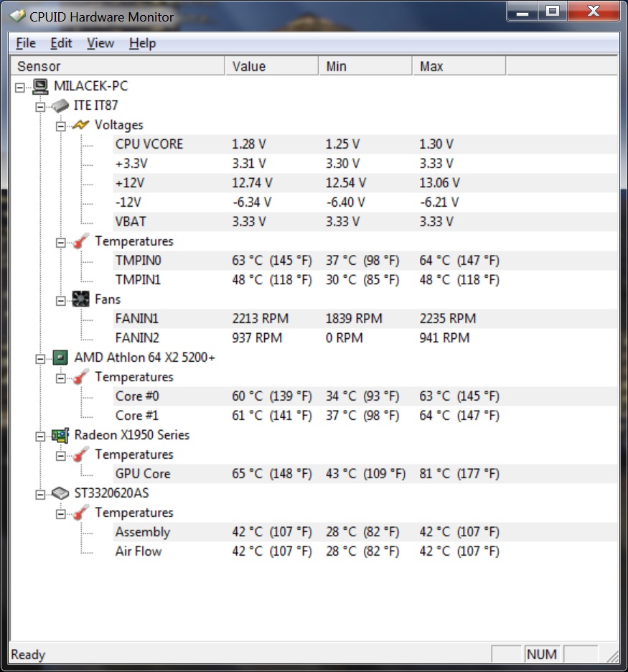Collapse the ITE IT87 node
The image size is (628, 672).
40,107
